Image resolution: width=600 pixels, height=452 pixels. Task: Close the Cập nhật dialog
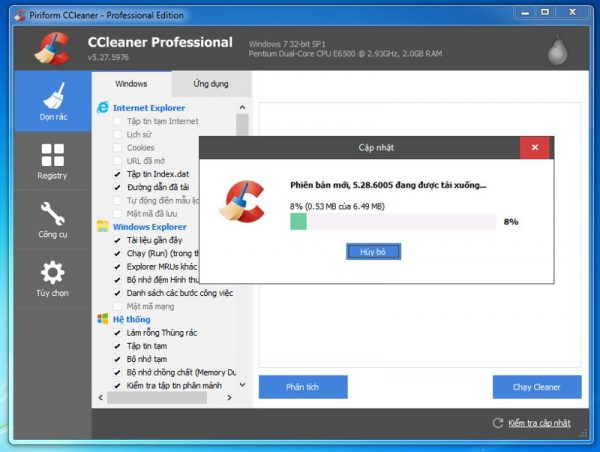pos(535,147)
